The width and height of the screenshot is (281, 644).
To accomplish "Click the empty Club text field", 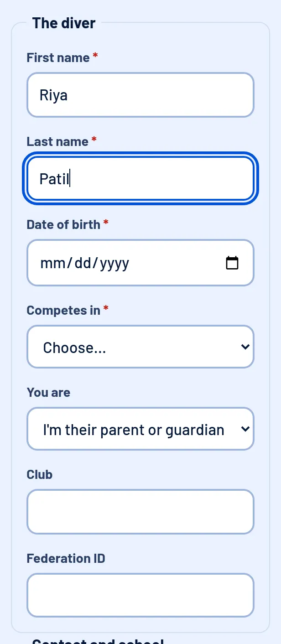I will [140, 512].
